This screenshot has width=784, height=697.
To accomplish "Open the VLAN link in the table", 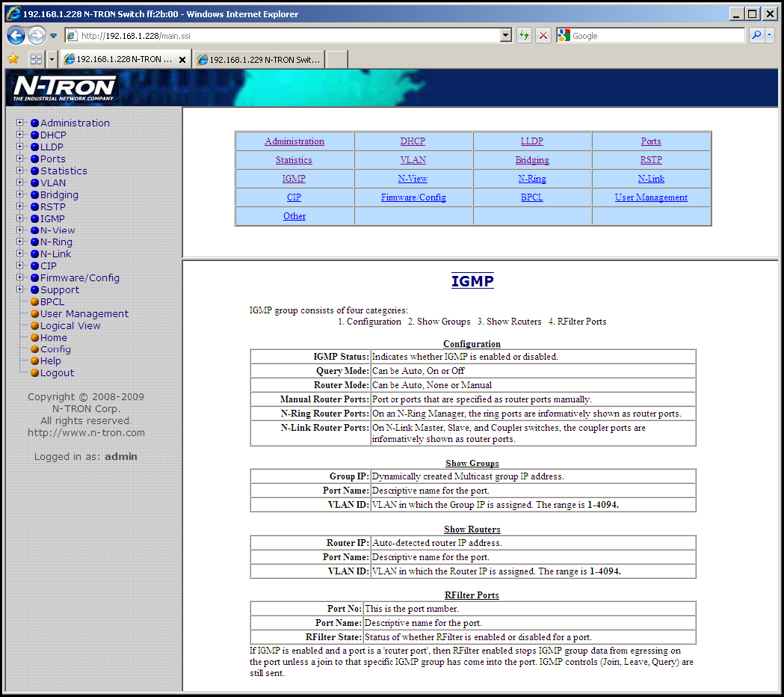I will (x=413, y=159).
